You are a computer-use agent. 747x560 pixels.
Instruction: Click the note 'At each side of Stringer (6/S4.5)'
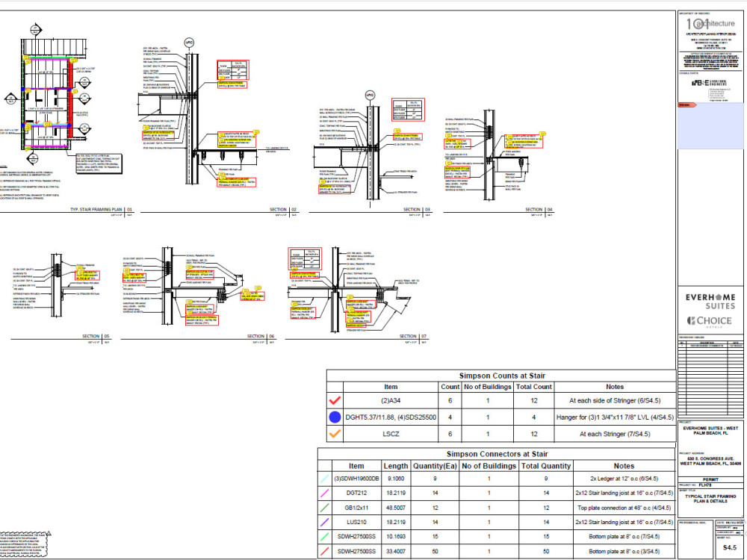(x=615, y=400)
